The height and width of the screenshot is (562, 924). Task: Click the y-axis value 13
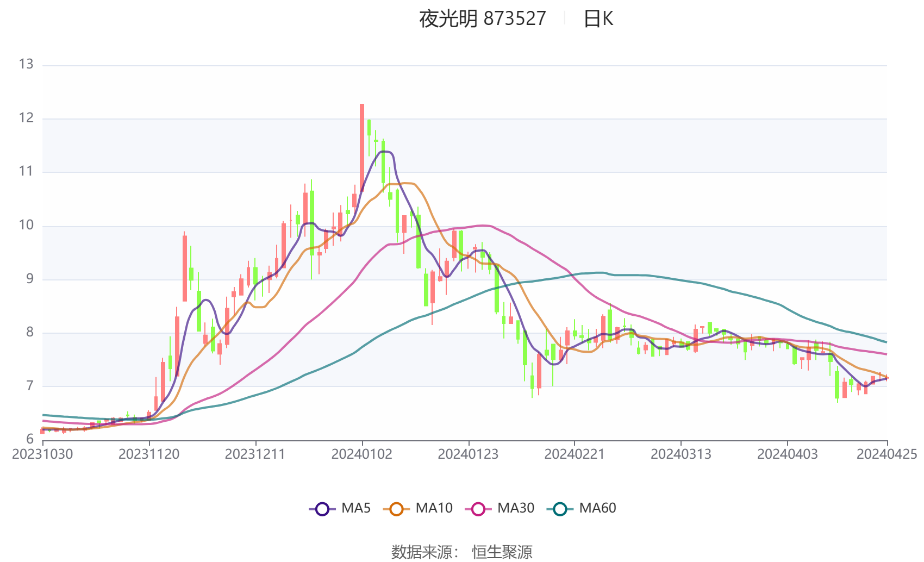pyautogui.click(x=26, y=64)
